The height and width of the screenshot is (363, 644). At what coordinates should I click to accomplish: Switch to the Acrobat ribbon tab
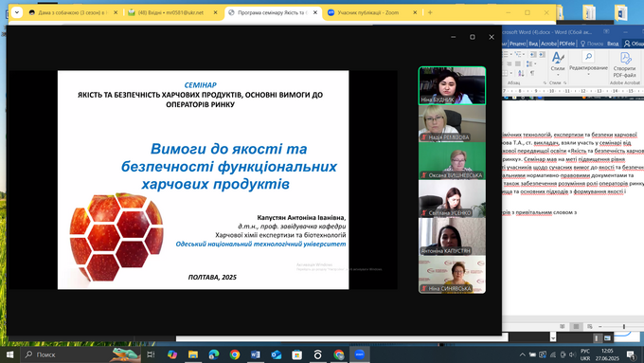coord(548,44)
